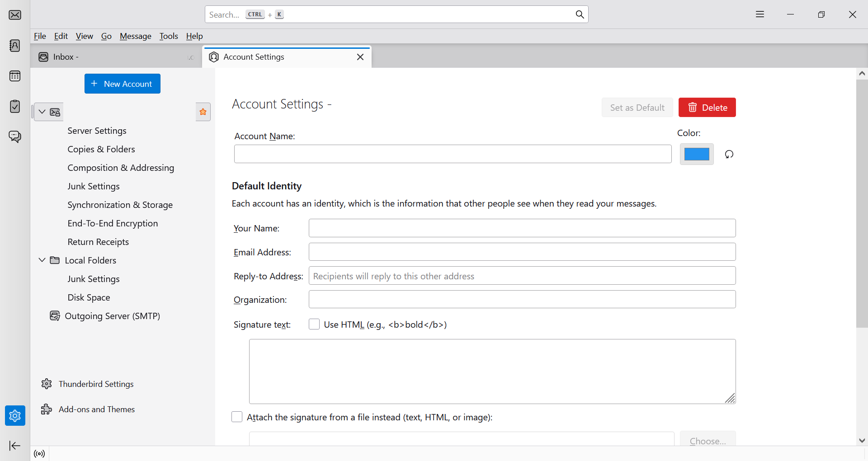The width and height of the screenshot is (868, 461).
Task: Open the Tools menu
Action: [x=169, y=36]
